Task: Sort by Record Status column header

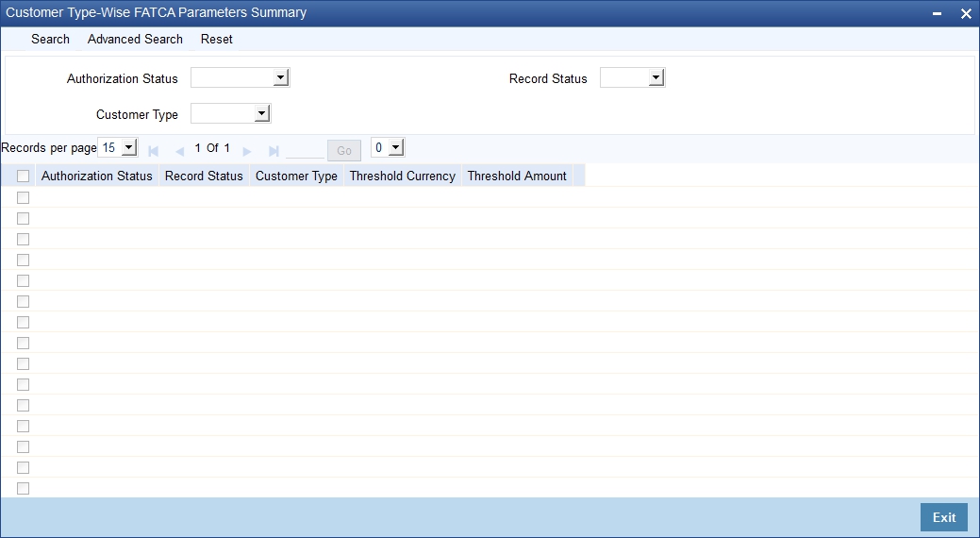Action: coord(204,176)
